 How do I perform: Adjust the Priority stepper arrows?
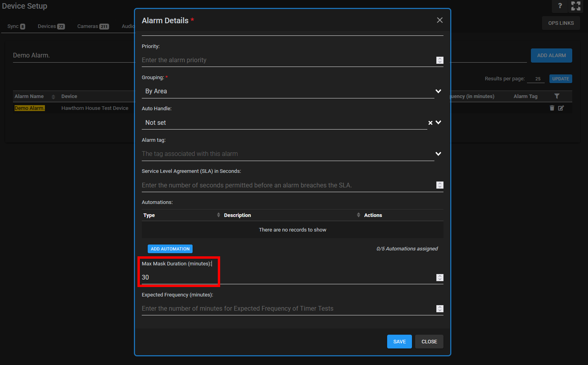click(x=440, y=60)
